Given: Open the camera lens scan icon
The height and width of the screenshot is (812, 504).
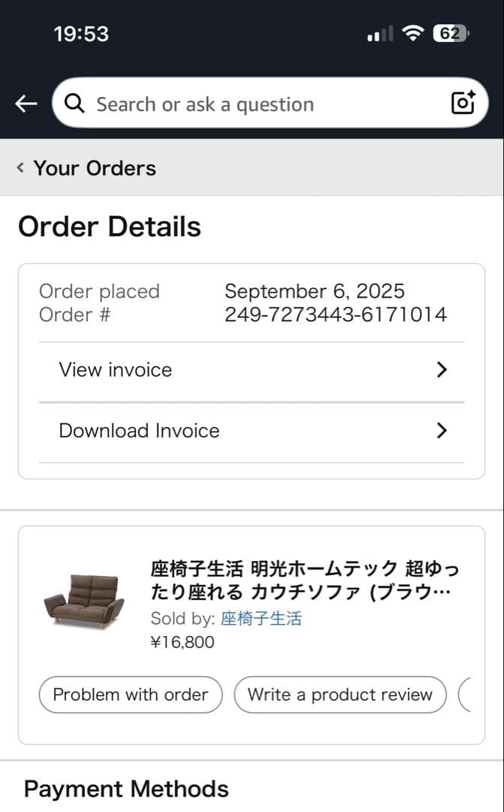Looking at the screenshot, I should (463, 103).
